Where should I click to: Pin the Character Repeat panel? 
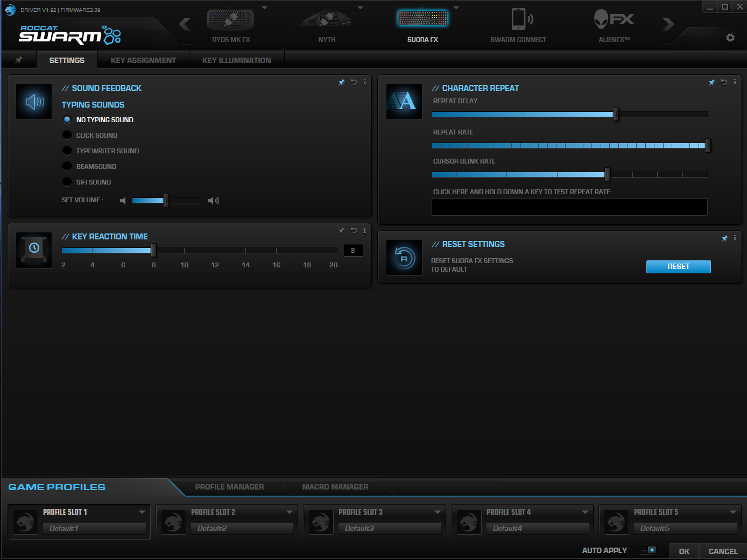711,82
